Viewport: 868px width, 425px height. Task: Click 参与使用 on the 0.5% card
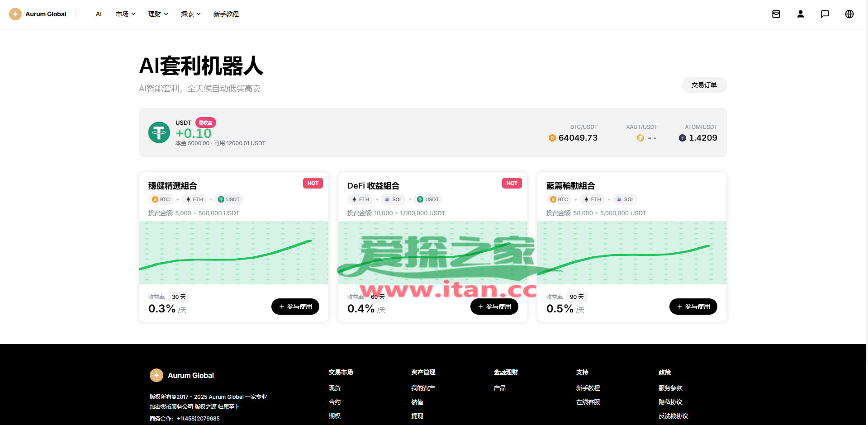click(x=693, y=307)
